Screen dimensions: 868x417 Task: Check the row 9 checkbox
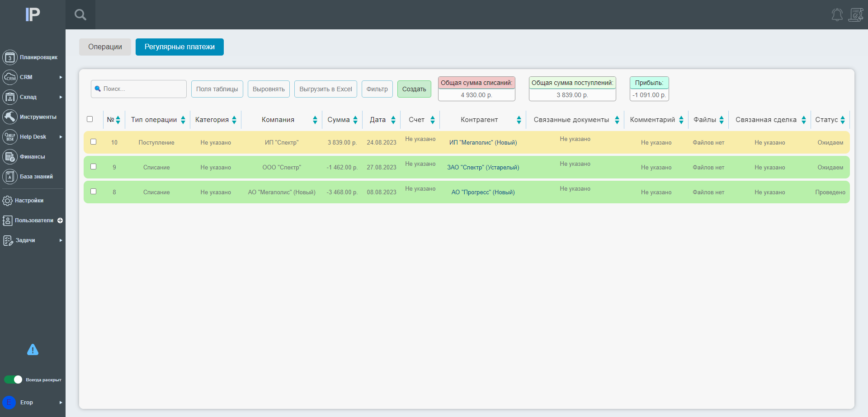tap(93, 166)
